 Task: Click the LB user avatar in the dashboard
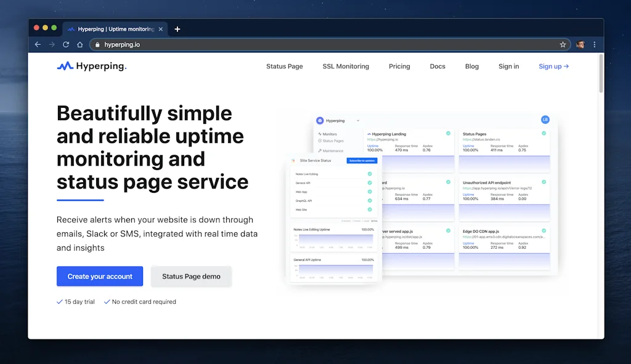(545, 119)
